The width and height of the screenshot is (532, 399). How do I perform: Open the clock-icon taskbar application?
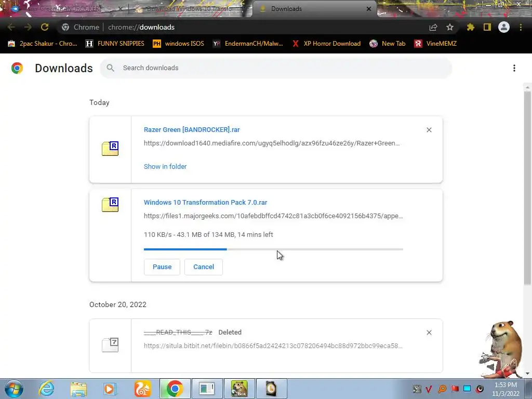[271, 389]
